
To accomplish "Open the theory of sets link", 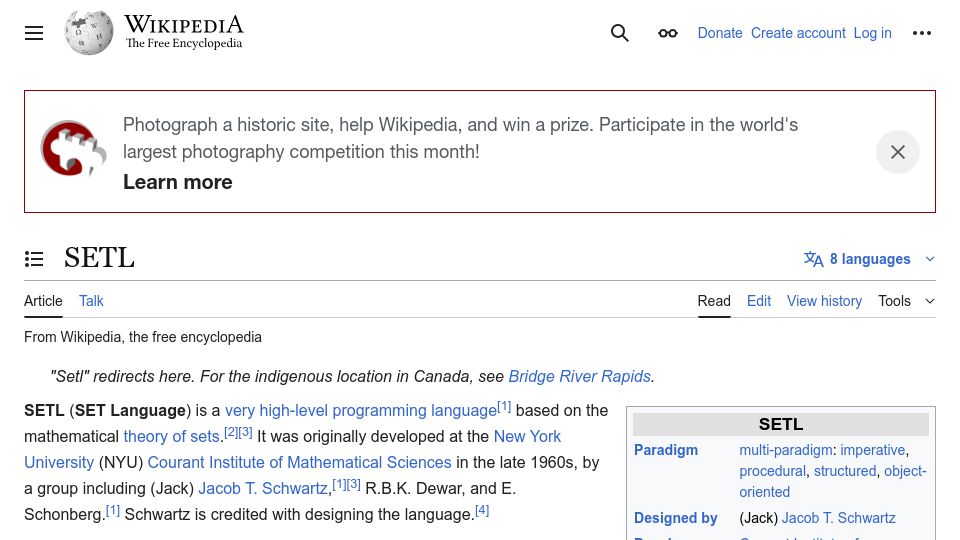I will pos(171,436).
